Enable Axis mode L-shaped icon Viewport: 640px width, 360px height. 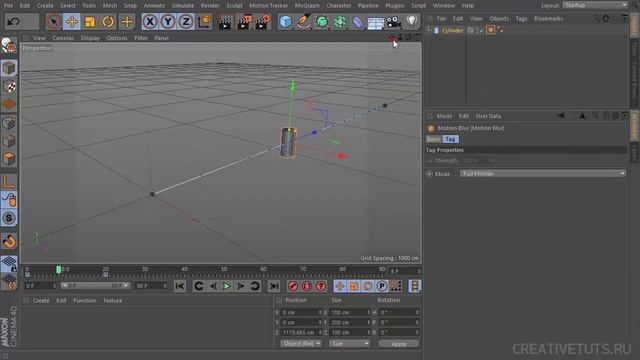9,182
